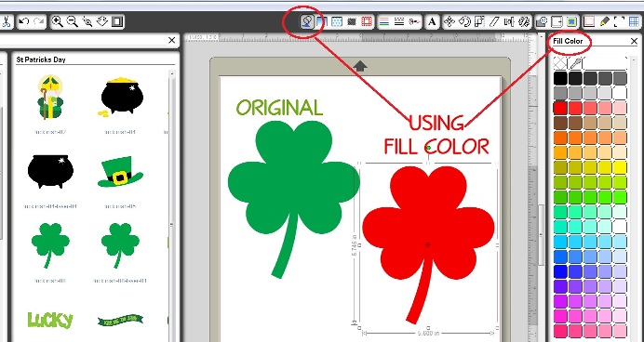Click the library panel vertical scrollbar
Image resolution: width=644 pixels, height=342 pixels.
173,205
